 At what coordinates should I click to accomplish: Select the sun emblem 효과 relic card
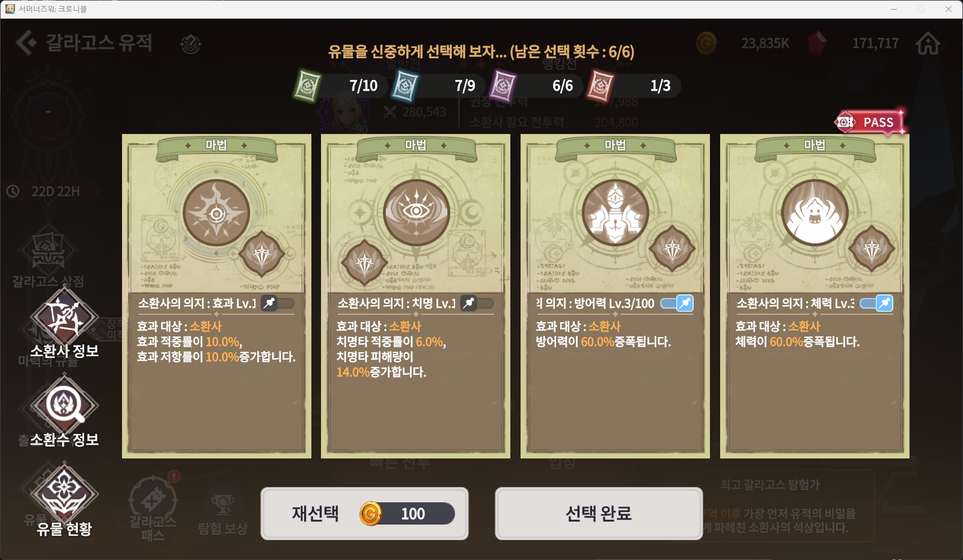tap(216, 296)
